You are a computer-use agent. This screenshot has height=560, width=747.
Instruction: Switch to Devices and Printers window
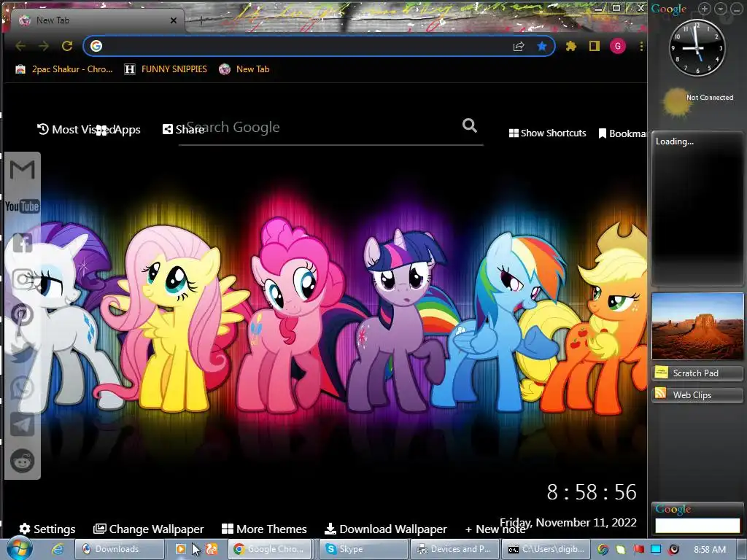(x=455, y=549)
